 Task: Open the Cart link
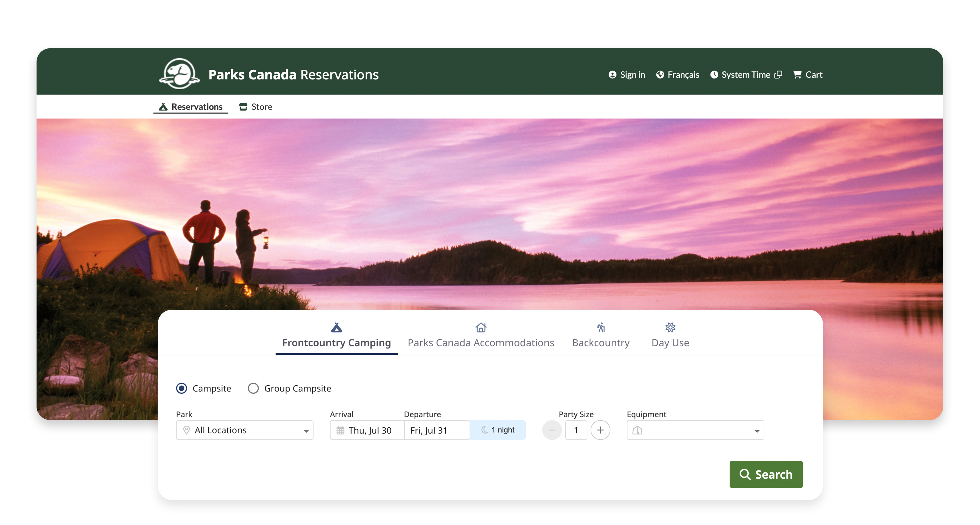[x=808, y=74]
